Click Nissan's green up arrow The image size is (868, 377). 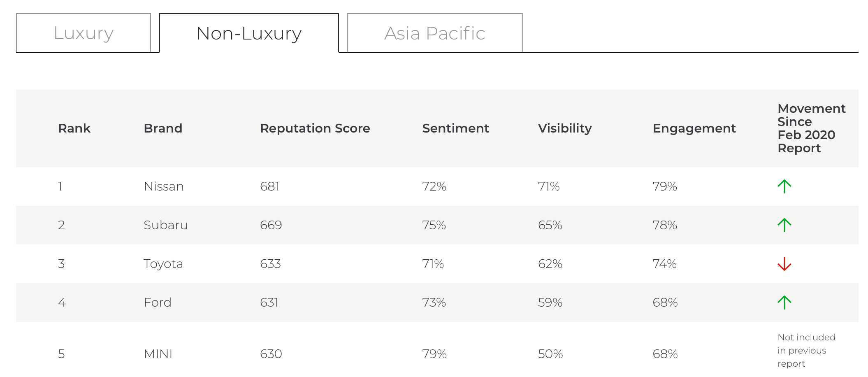(784, 186)
